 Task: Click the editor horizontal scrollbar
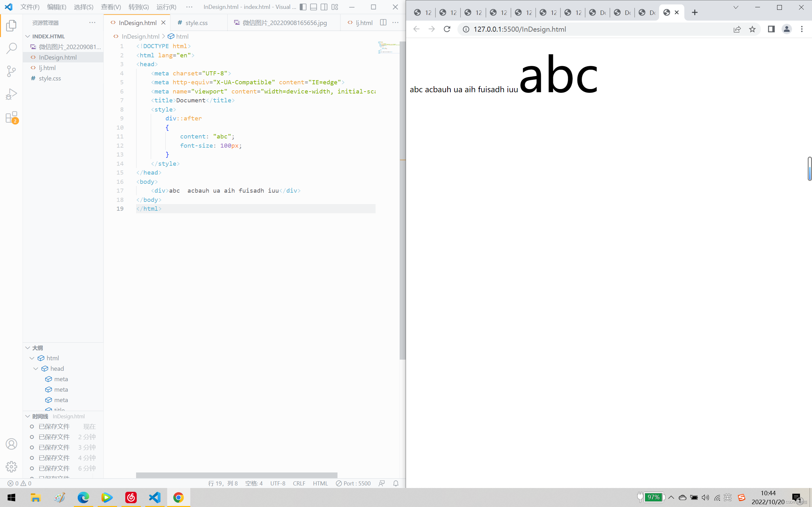pos(236,475)
